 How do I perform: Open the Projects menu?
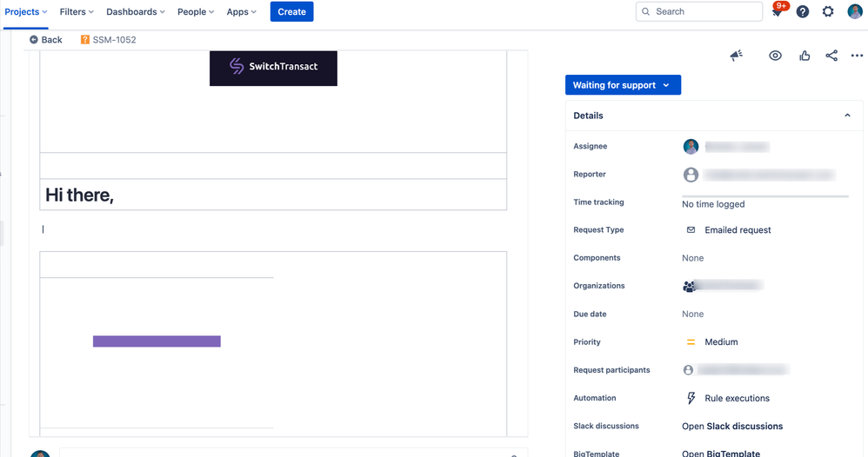[x=26, y=11]
